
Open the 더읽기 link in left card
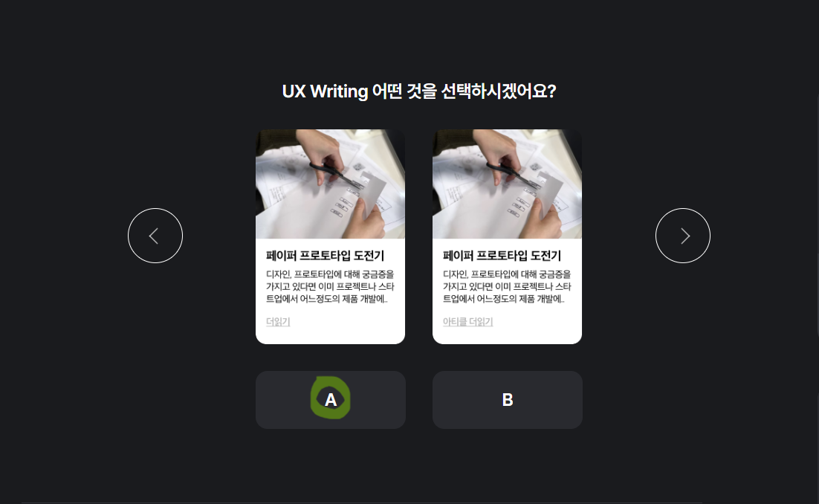pos(278,322)
